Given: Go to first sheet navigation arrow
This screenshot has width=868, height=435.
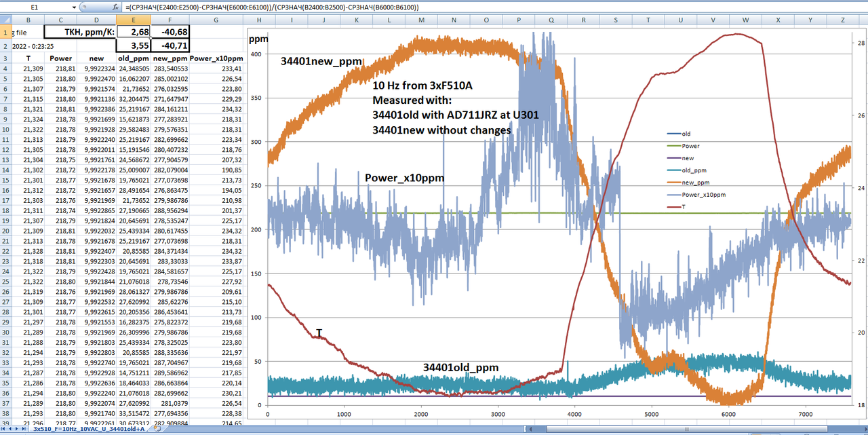Looking at the screenshot, I should (4, 430).
